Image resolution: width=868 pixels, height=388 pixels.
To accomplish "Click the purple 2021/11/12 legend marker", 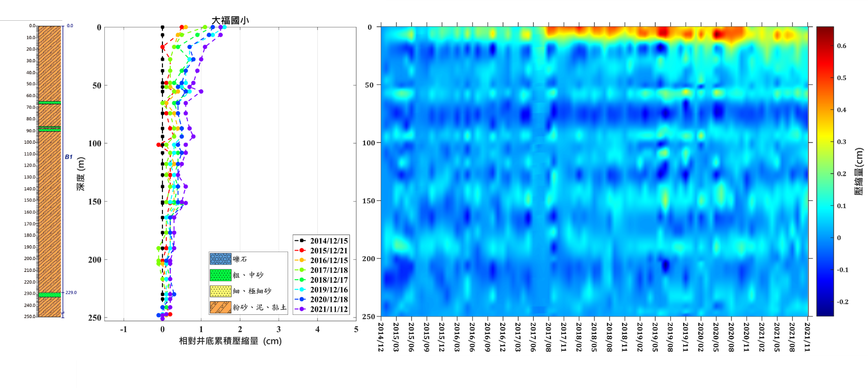I will 302,309.
